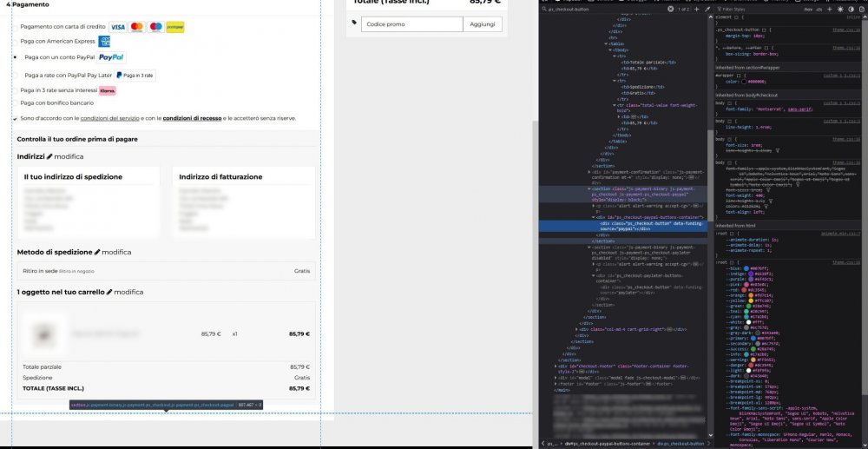The width and height of the screenshot is (868, 449).
Task: Select the highlighted ps_checkout-button div row
Action: click(622, 226)
